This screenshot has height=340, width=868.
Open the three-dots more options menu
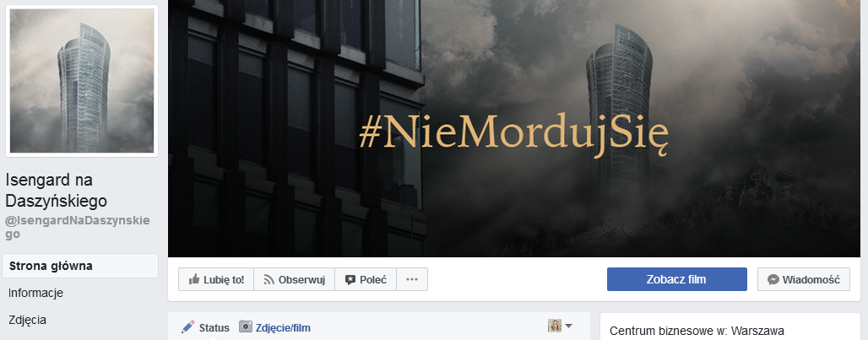pos(412,279)
